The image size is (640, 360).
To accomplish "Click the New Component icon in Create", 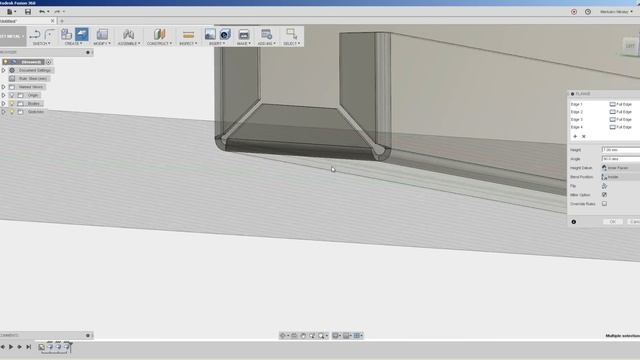I will click(x=66, y=34).
